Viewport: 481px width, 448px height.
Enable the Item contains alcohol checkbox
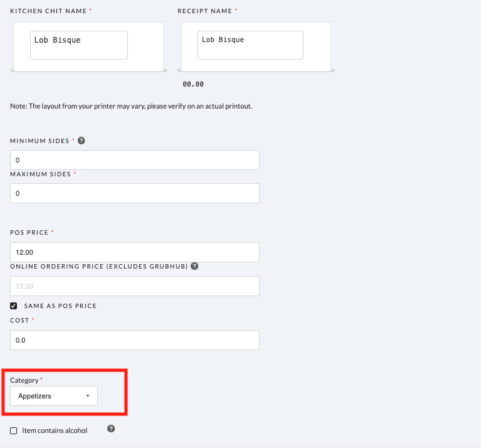point(14,430)
